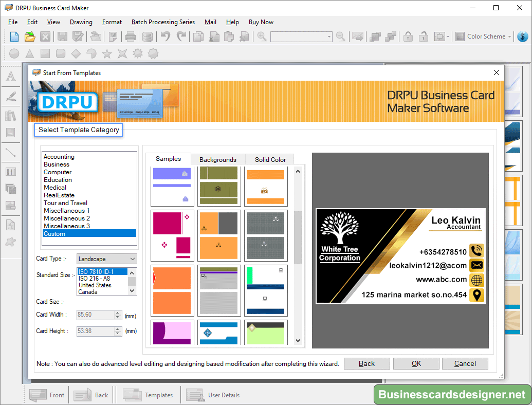
Task: Click the OK button
Action: coord(416,363)
